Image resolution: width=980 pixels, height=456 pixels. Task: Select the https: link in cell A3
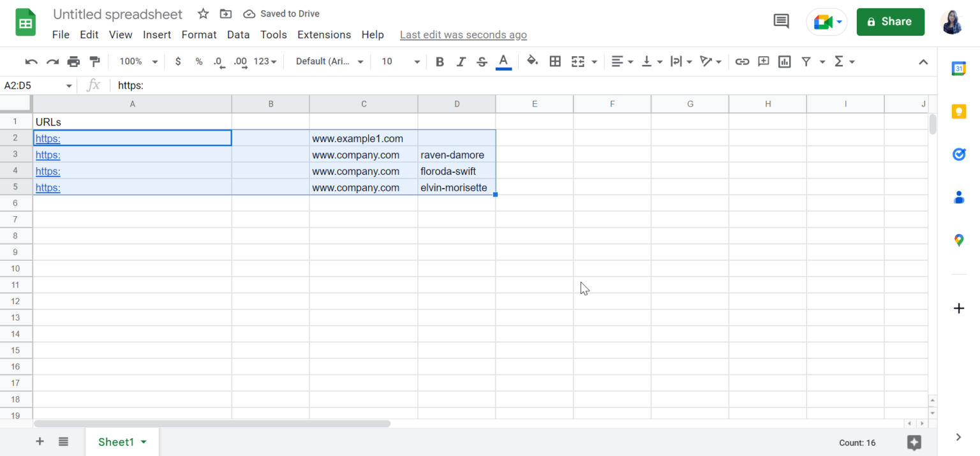[47, 154]
